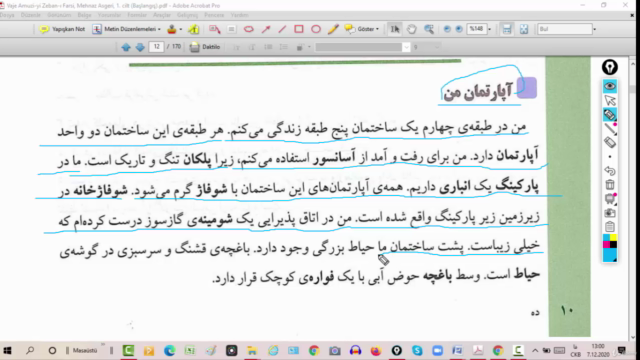Viewport: 640px width, 360px height.
Task: Click the pen size dot in overlay toolbar
Action: [x=610, y=157]
